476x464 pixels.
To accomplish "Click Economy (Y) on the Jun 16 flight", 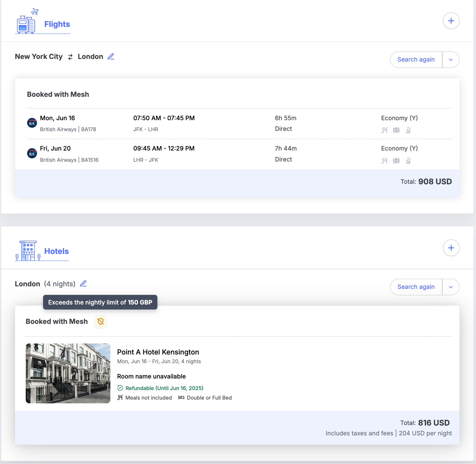I will pyautogui.click(x=399, y=118).
